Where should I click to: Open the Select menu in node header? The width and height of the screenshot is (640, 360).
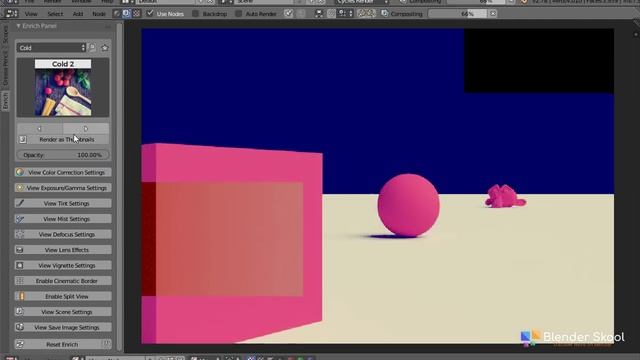55,14
